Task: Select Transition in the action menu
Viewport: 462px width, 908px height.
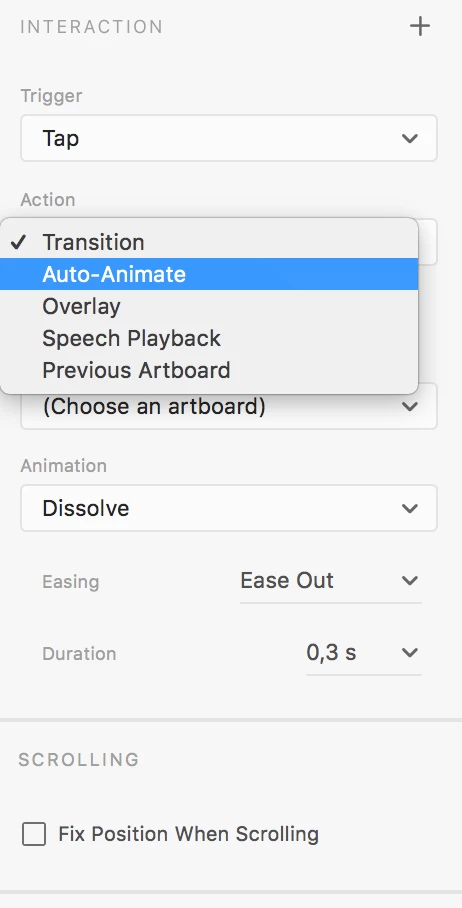Action: coord(209,242)
